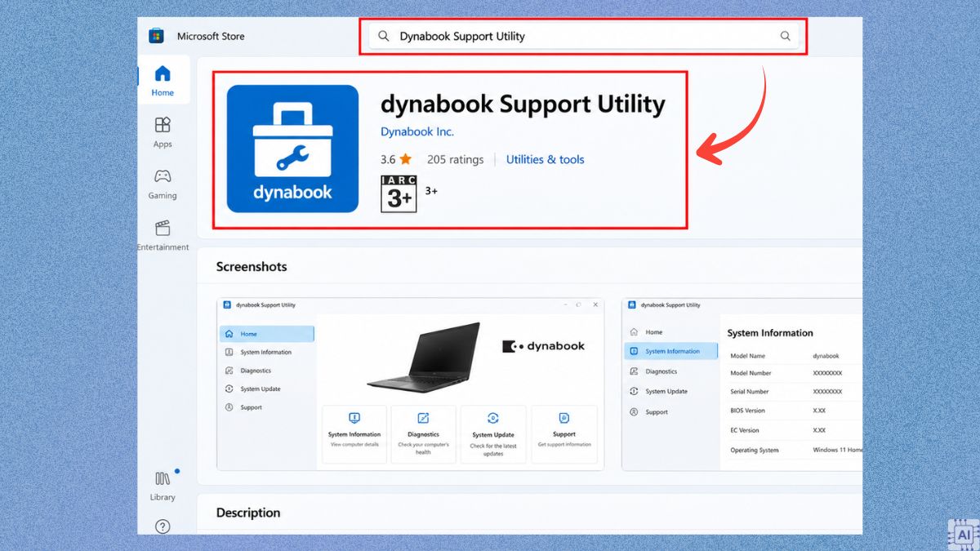Click the Description section heading
Screen dimensions: 980x551
[248, 513]
